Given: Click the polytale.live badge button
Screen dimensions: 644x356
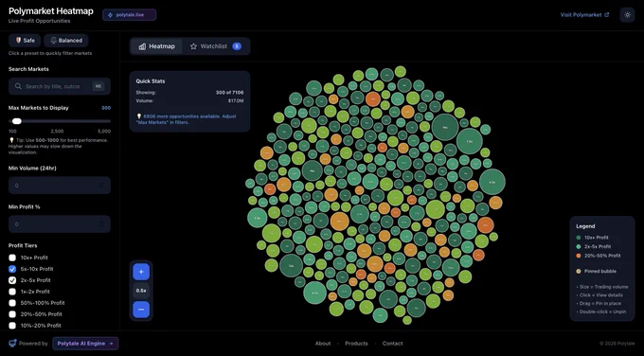Looking at the screenshot, I should coord(130,15).
